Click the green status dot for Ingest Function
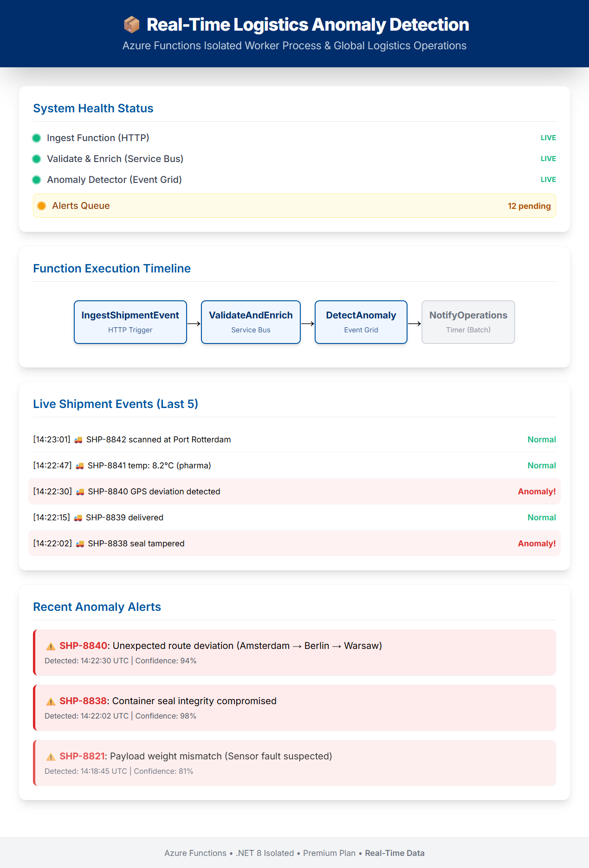Viewport: 589px width, 868px height. (x=37, y=138)
